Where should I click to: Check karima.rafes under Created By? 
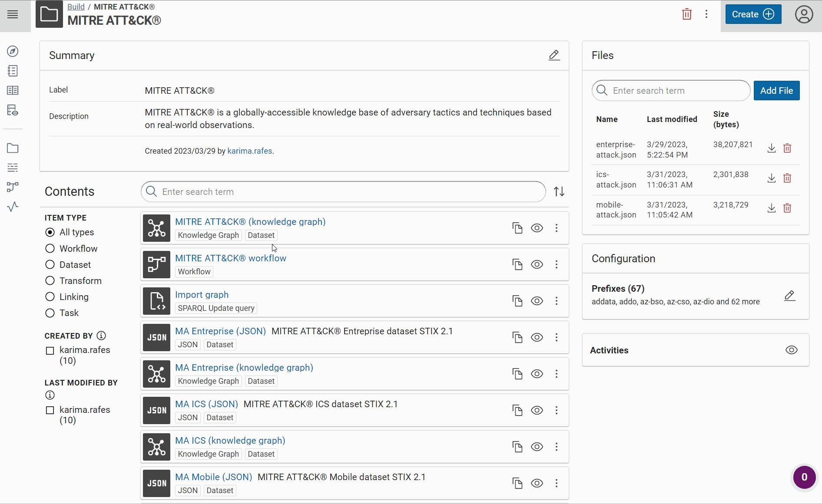coord(50,350)
